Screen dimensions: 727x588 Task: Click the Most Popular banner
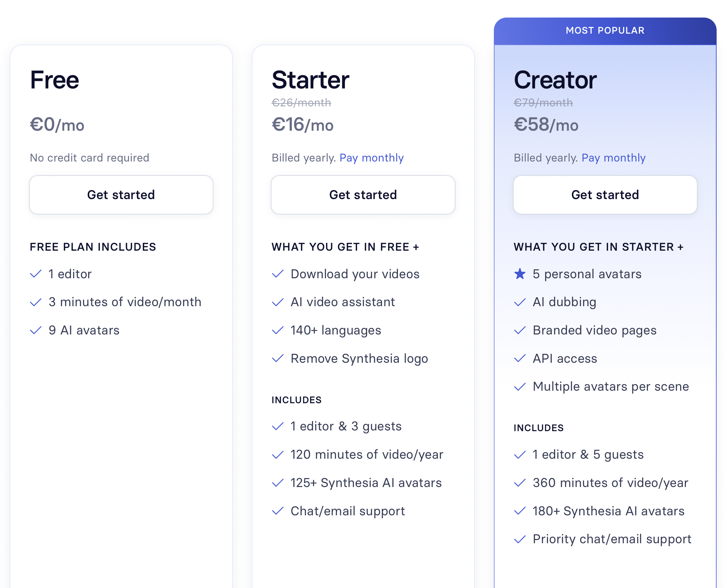point(605,31)
